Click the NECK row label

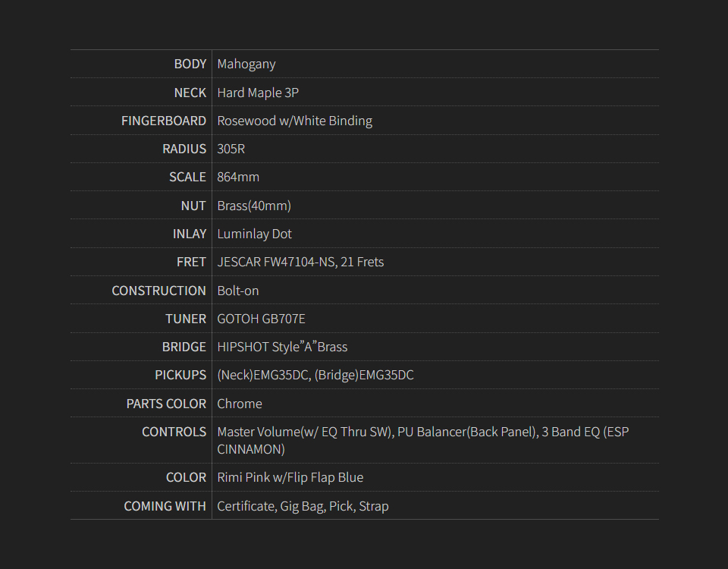(190, 93)
